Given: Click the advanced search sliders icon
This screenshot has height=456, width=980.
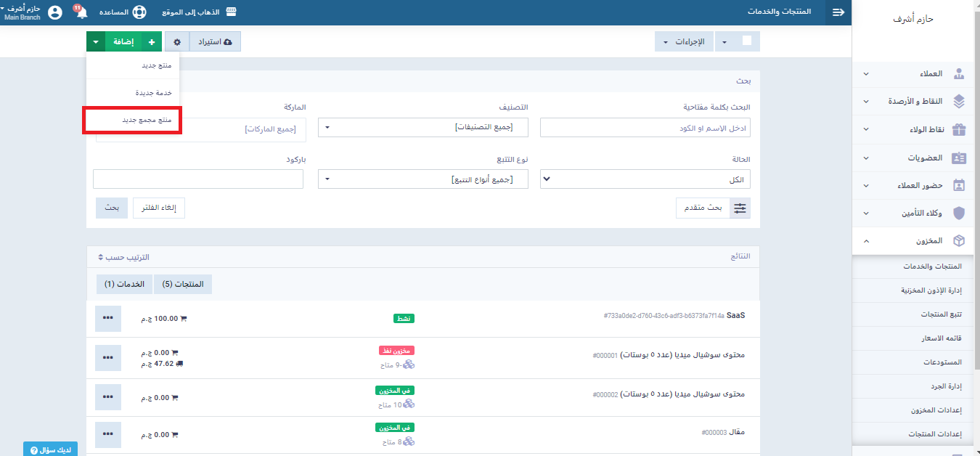Looking at the screenshot, I should (740, 208).
